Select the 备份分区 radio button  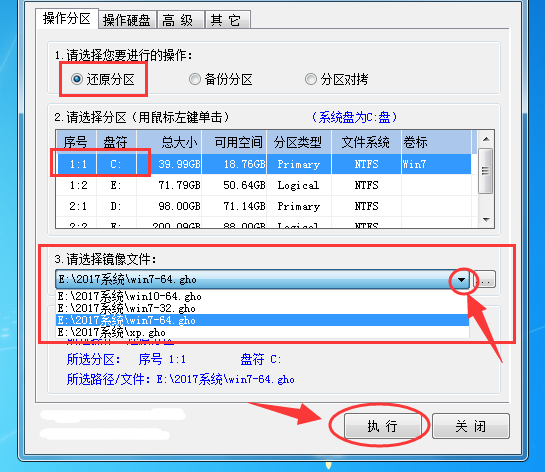pos(221,80)
